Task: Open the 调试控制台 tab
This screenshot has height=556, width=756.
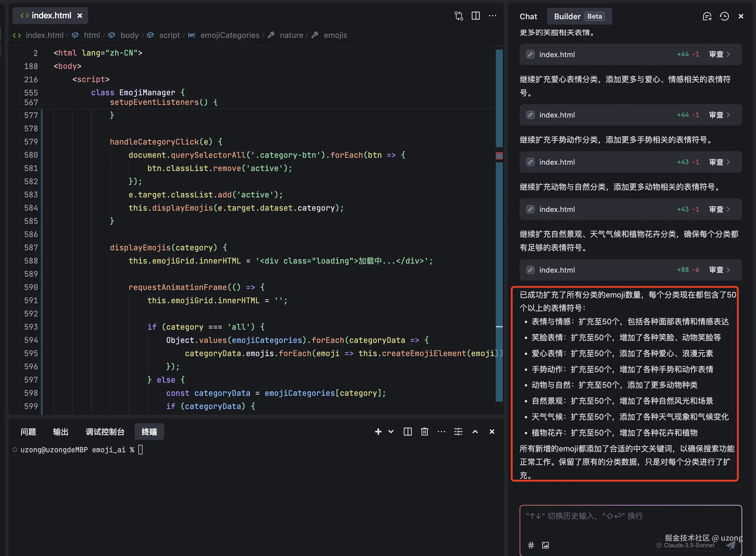Action: pos(105,432)
